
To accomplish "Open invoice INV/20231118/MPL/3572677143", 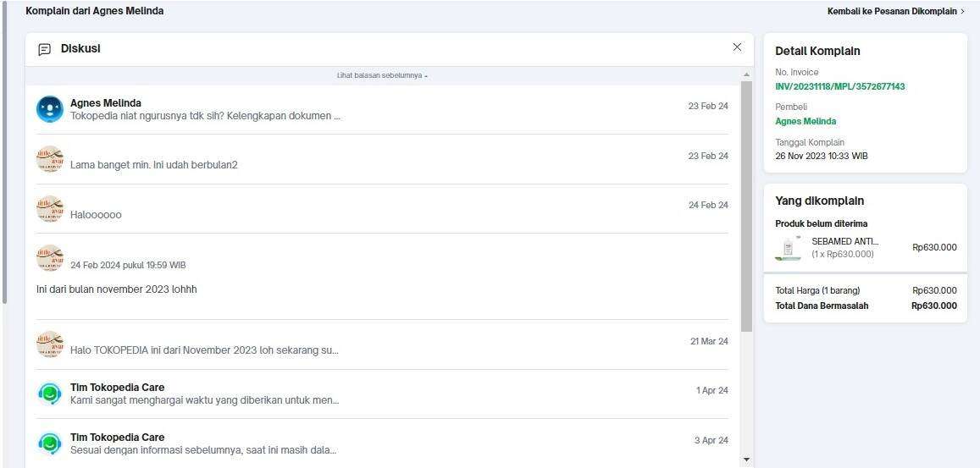I will (840, 86).
